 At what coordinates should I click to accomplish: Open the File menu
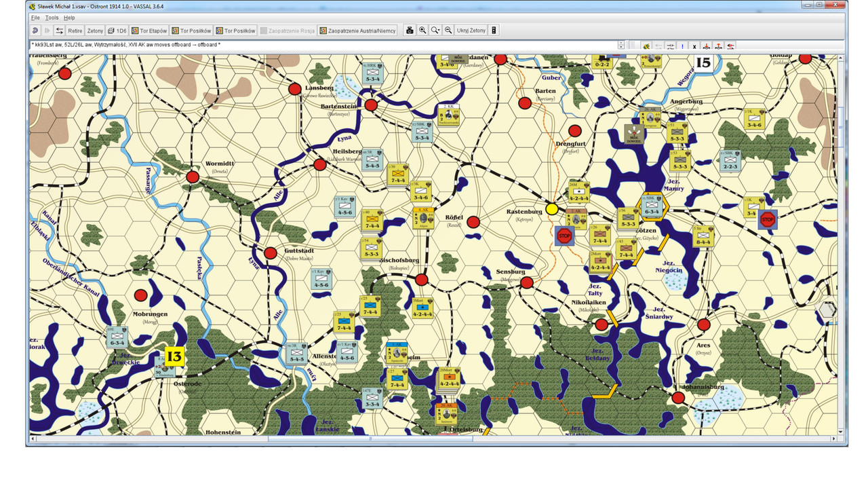pos(35,18)
